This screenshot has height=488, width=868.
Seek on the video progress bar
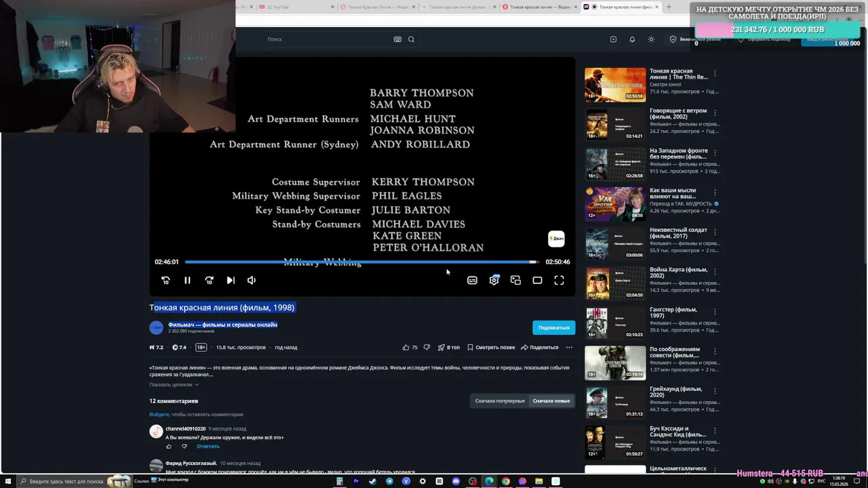click(x=362, y=262)
